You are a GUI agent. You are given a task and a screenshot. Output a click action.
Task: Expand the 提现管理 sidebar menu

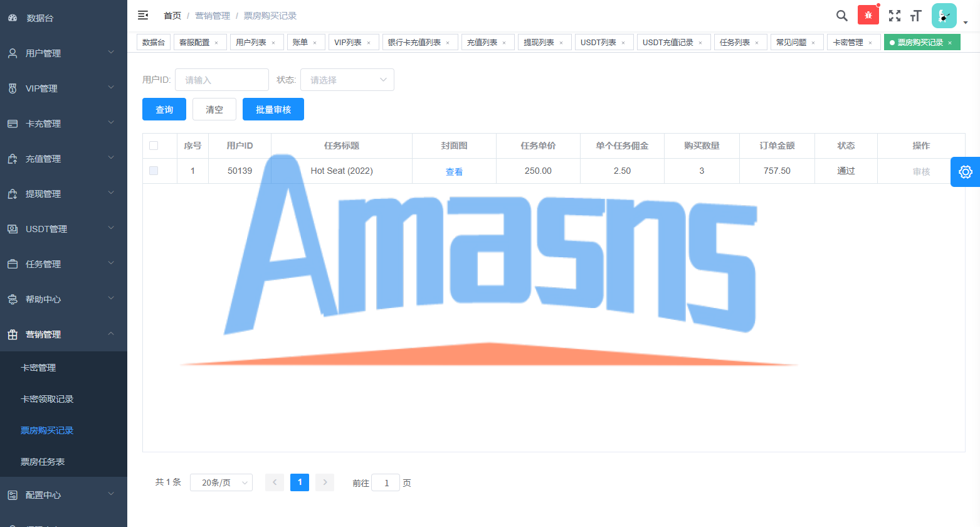[x=63, y=194]
